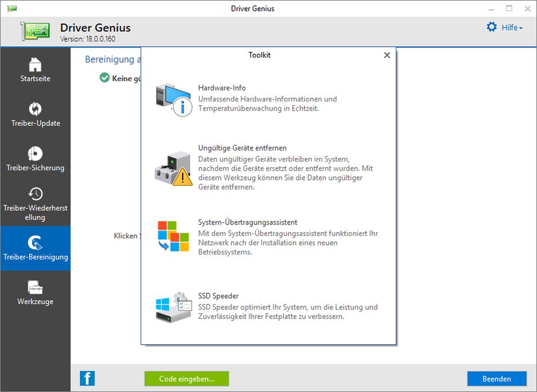Open the Werkzeuge tools icon
The image size is (537, 392).
tap(35, 287)
